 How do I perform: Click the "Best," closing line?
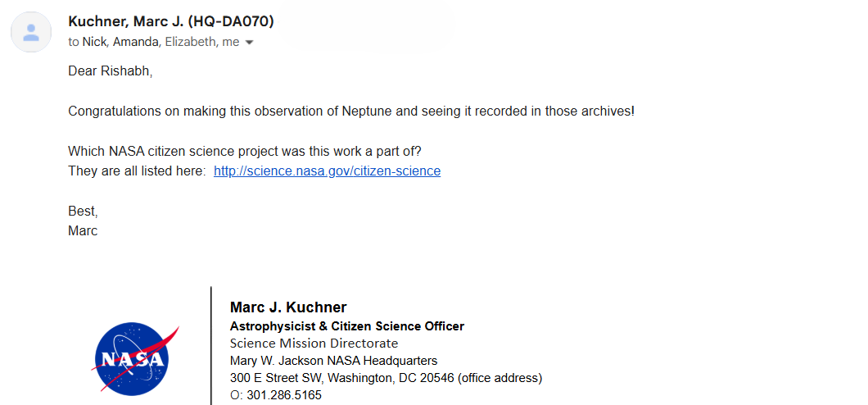(83, 211)
